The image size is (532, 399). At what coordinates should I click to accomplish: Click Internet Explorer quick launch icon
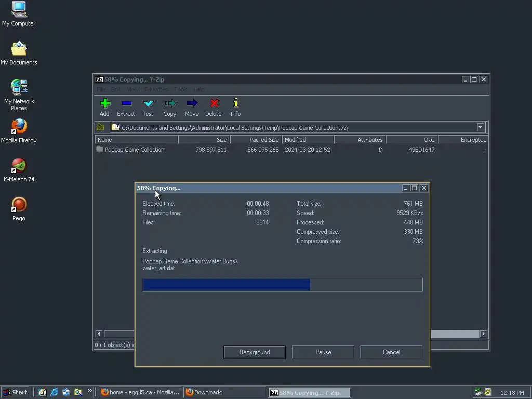pos(54,392)
